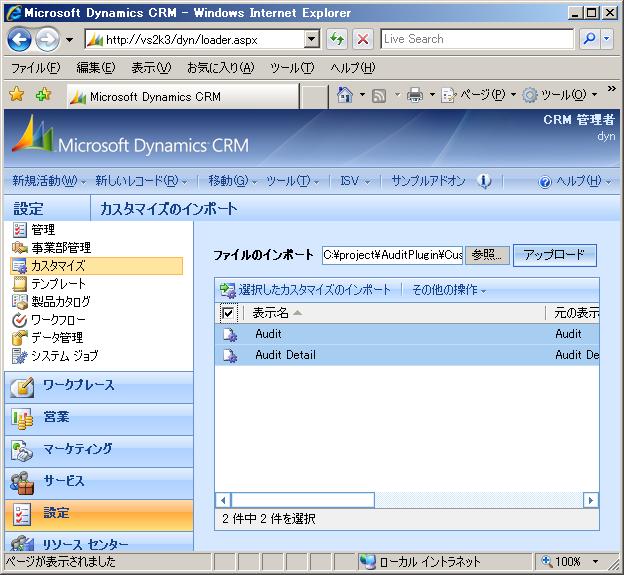
Task: Open the ページ(P) command bar dropdown
Action: coord(513,95)
